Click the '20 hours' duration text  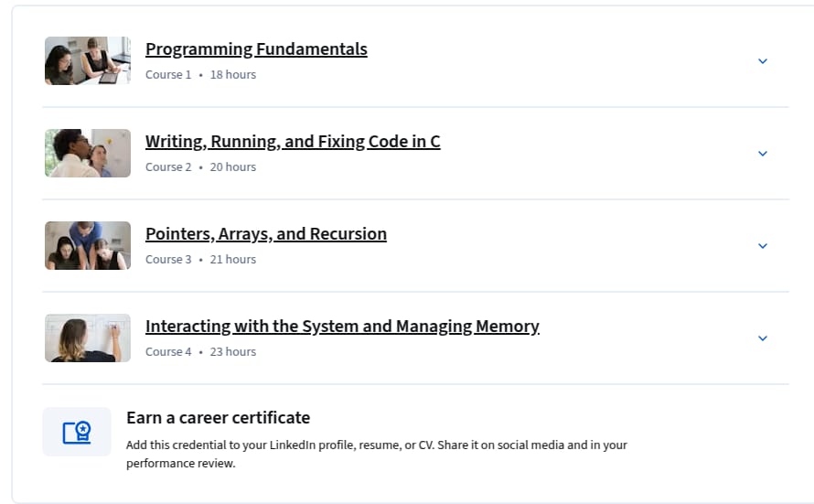coord(232,167)
